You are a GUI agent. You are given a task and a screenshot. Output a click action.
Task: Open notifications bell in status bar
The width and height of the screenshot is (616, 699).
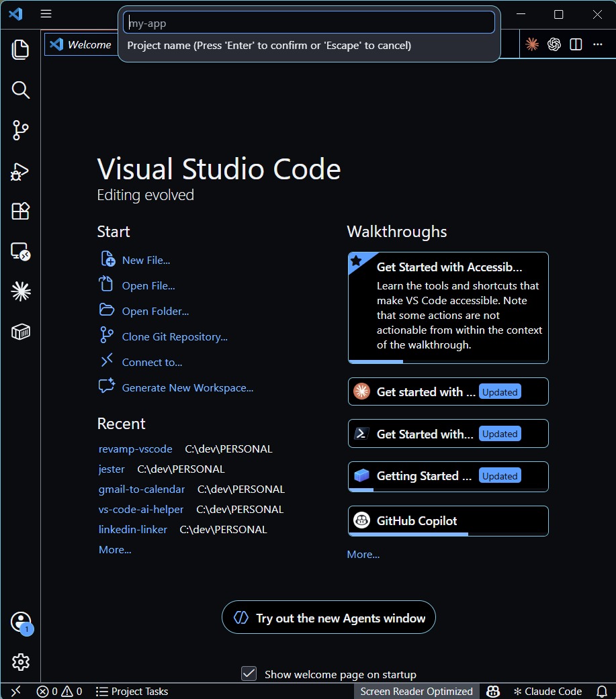point(602,692)
